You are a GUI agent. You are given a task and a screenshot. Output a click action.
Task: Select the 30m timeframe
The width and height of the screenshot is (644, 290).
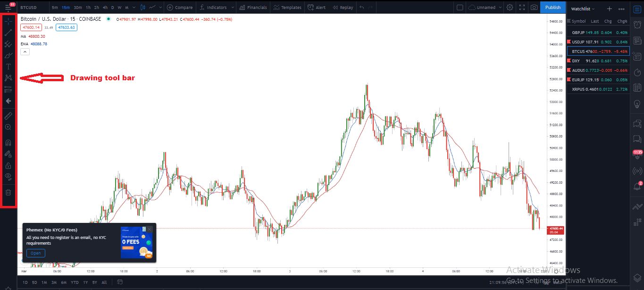point(77,8)
